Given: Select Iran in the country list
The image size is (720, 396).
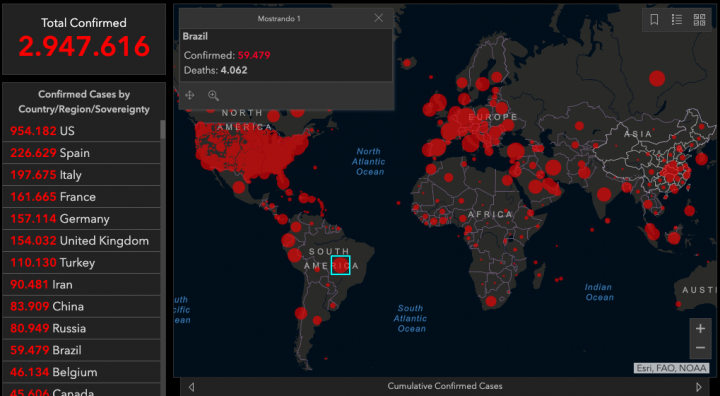Looking at the screenshot, I should (x=81, y=284).
